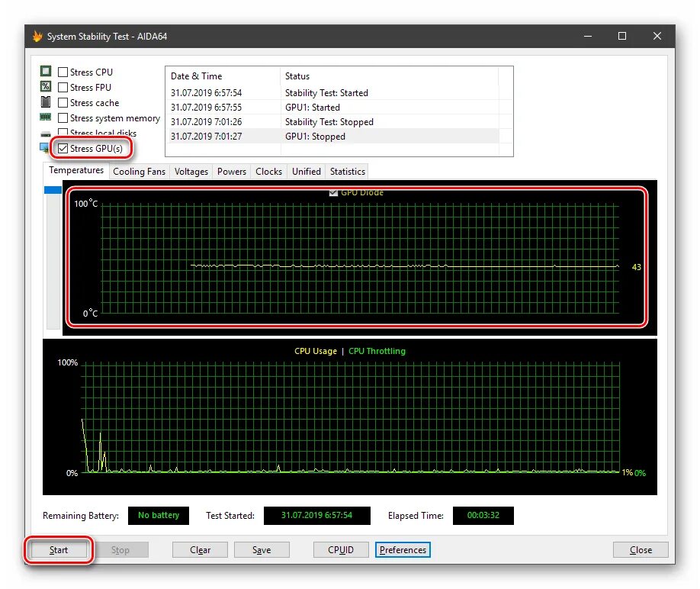The width and height of the screenshot is (700, 589).
Task: Enable the Stress CPU checkbox
Action: 63,72
